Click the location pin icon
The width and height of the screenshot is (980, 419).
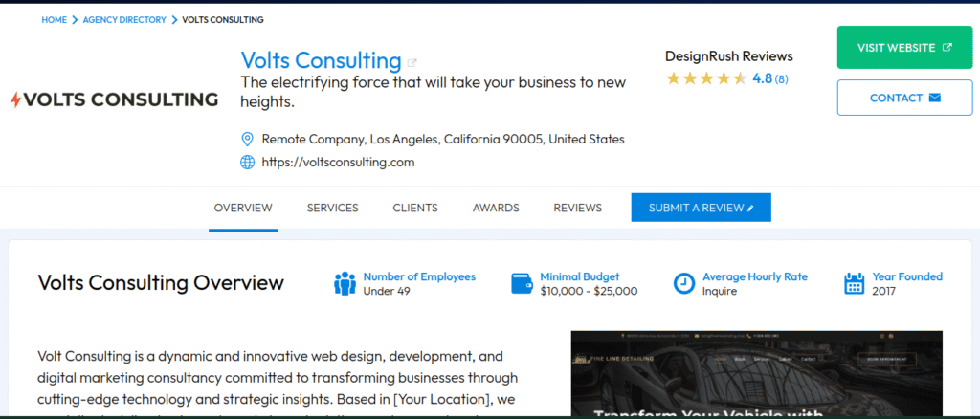point(247,139)
